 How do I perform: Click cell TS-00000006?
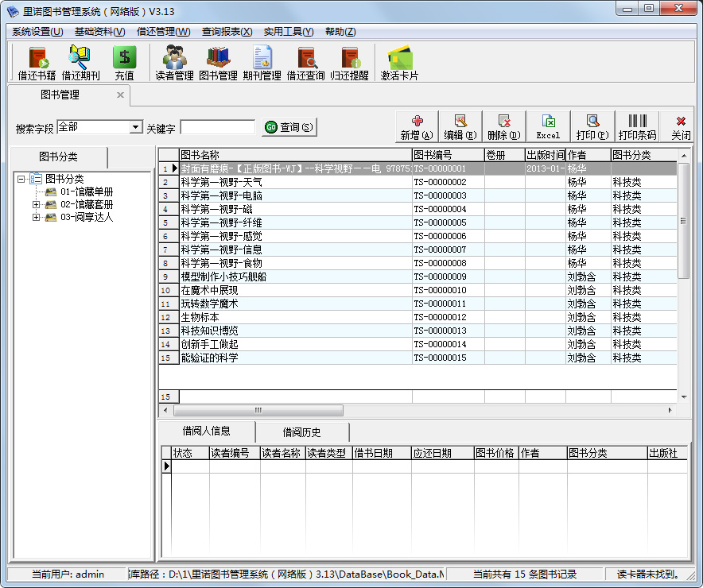[449, 236]
